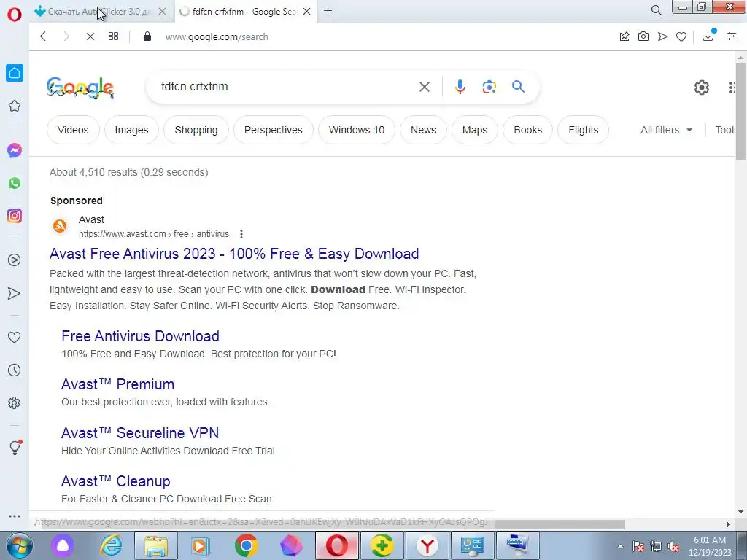The image size is (747, 560).
Task: Filter results by Images
Action: (x=131, y=130)
